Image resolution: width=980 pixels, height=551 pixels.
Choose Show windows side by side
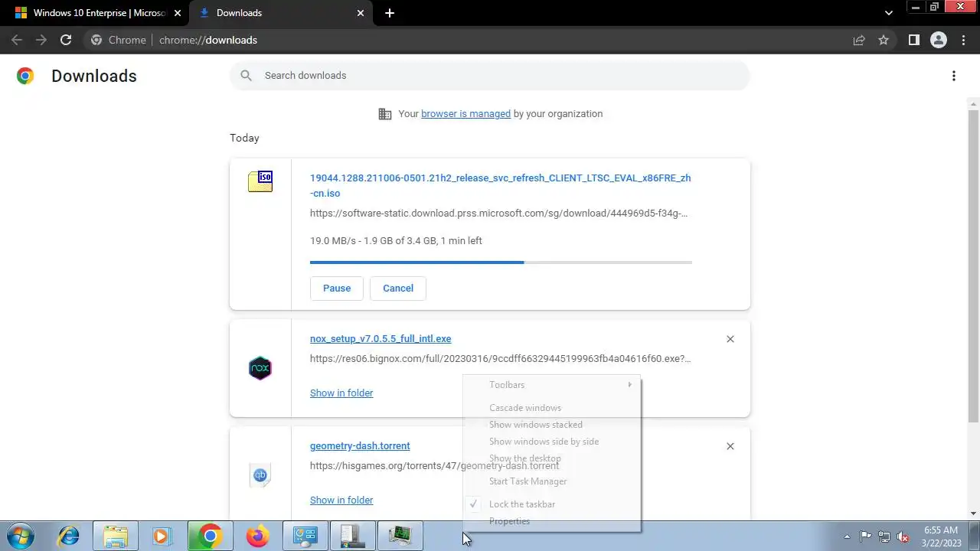pyautogui.click(x=552, y=442)
